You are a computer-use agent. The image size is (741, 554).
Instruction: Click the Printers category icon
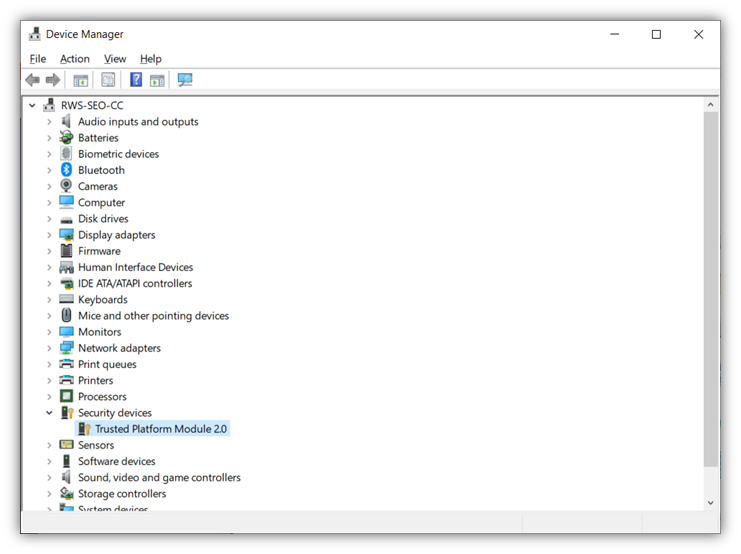pyautogui.click(x=66, y=380)
